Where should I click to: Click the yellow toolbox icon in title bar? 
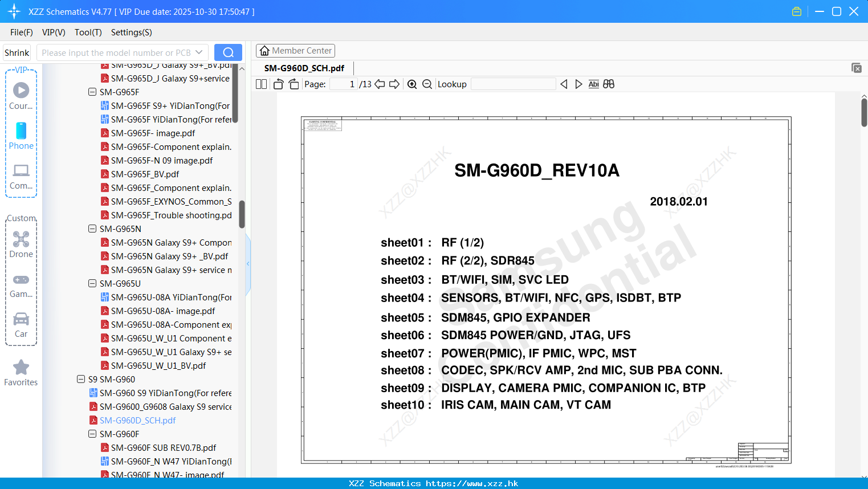(797, 11)
